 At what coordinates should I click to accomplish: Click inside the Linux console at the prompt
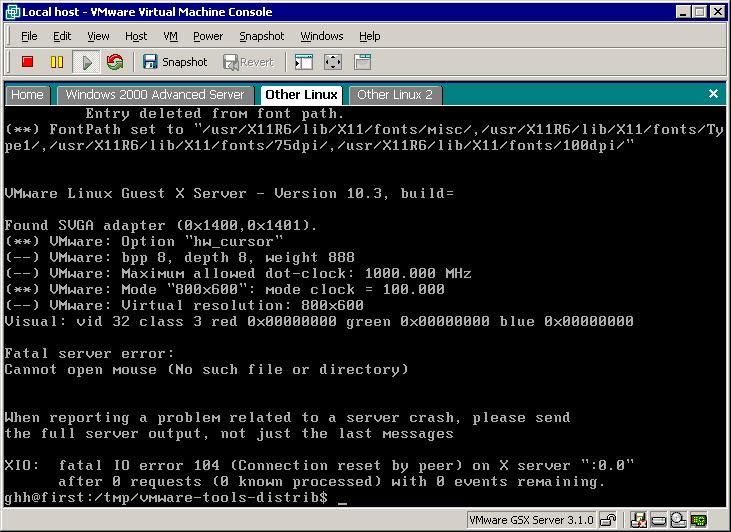click(342, 498)
